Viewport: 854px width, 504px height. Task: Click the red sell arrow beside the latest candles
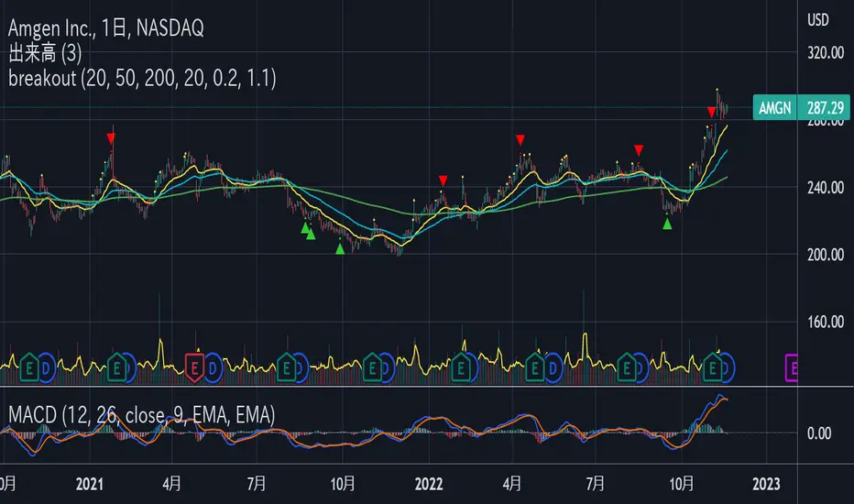[x=711, y=112]
